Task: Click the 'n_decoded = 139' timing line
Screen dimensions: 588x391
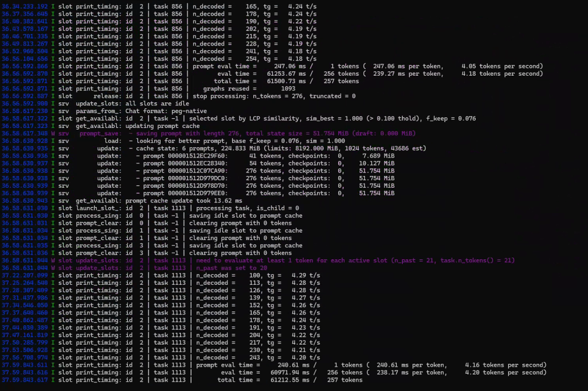Action: 161,298
